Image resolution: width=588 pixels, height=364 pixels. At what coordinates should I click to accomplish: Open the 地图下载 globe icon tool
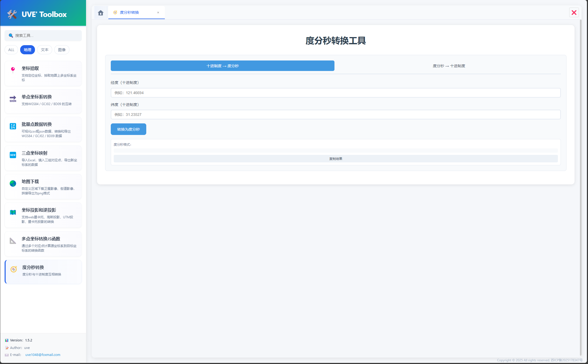[13, 183]
